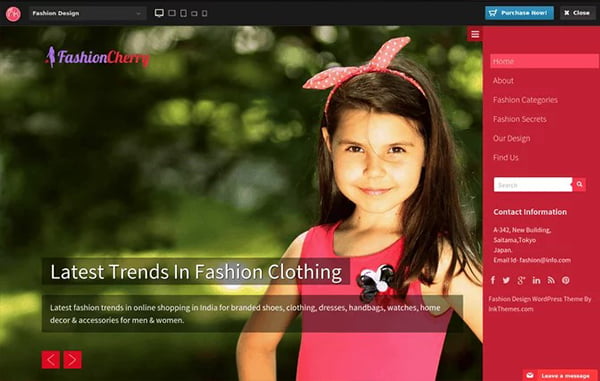Open the Fashion Secrets menu item
This screenshot has width=600, height=381.
click(520, 119)
